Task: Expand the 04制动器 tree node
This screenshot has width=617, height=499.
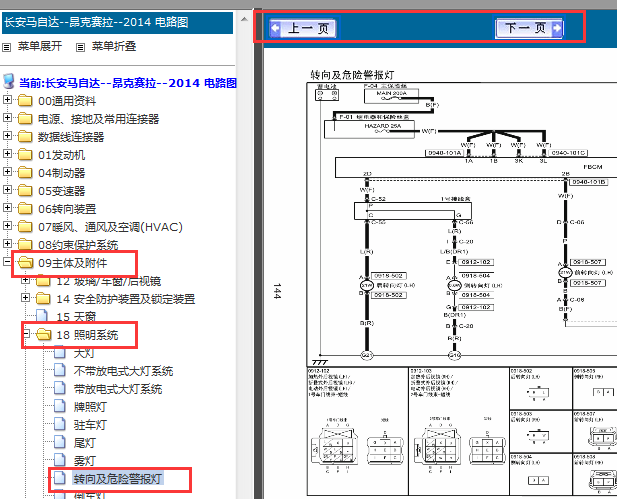Action: point(7,171)
